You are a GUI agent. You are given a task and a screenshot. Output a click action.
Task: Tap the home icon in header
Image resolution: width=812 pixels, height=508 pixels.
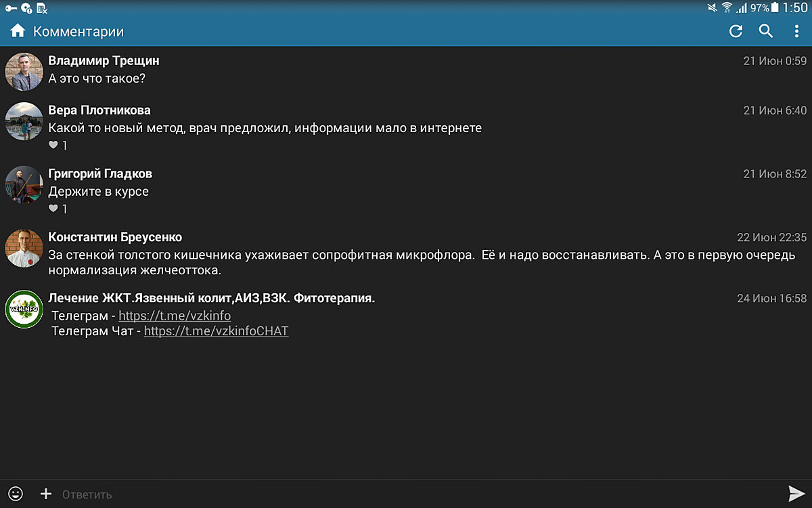click(x=18, y=31)
